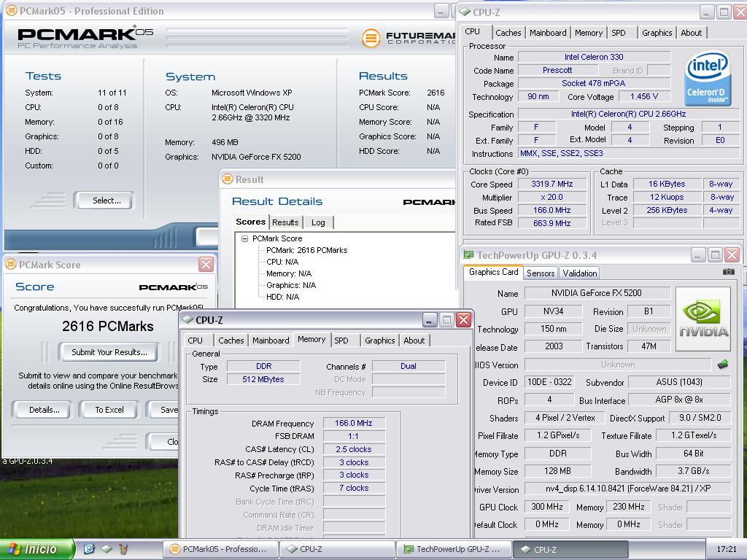Open SPD tab in CPU-Z Memory window

pos(341,341)
